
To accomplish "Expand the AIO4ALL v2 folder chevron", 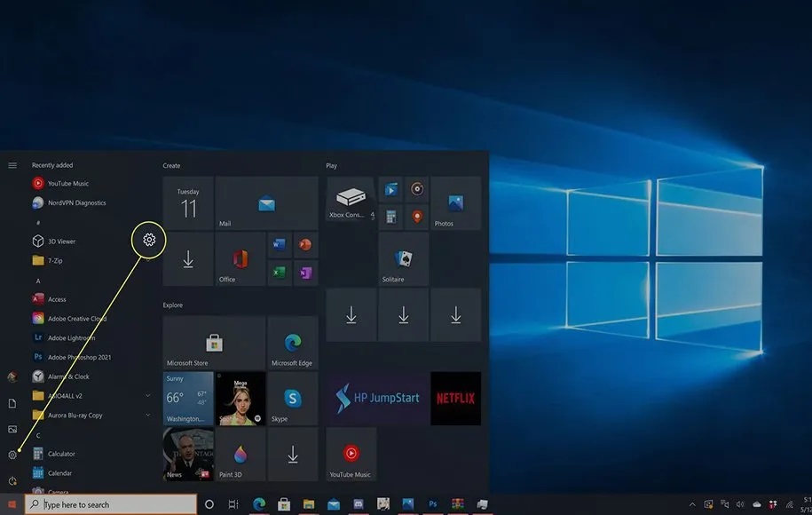I will click(147, 396).
